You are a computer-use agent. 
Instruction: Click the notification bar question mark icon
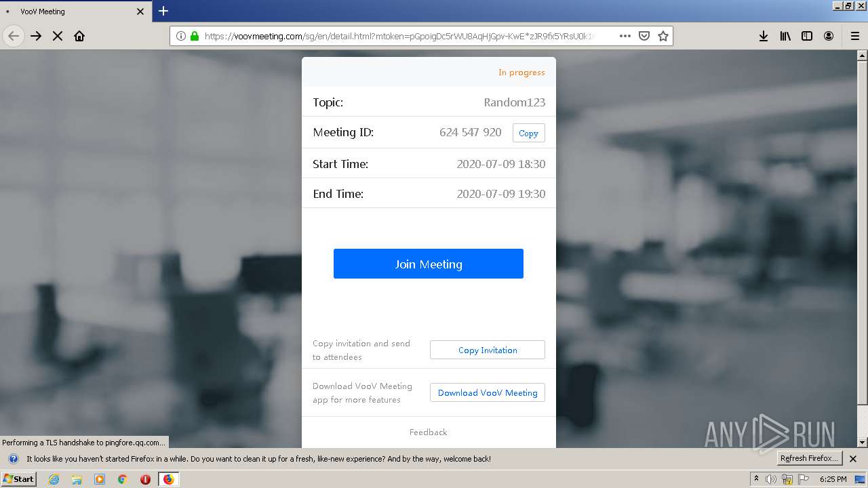click(13, 459)
